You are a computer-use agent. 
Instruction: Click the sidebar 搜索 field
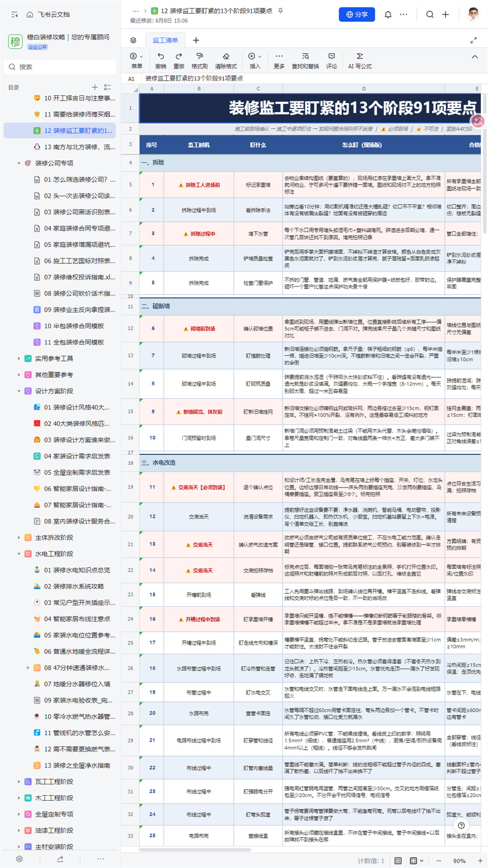coord(60,67)
